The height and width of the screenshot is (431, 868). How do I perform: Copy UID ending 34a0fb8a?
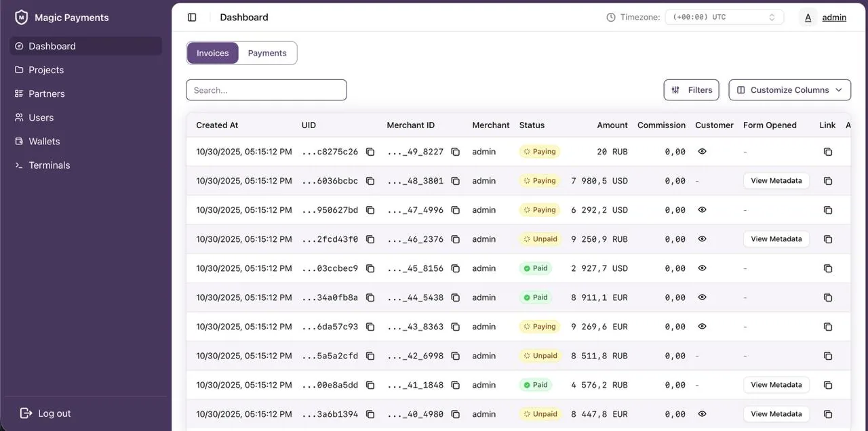pyautogui.click(x=370, y=297)
